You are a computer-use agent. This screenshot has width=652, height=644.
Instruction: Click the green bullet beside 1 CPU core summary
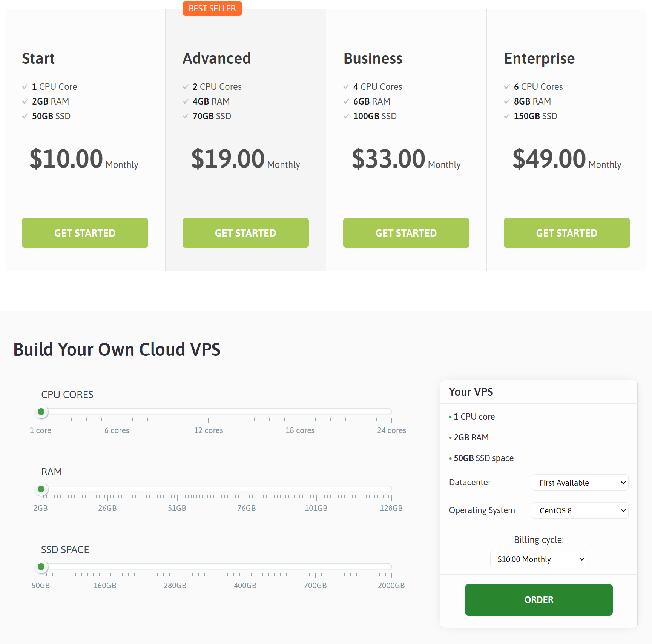(x=450, y=417)
